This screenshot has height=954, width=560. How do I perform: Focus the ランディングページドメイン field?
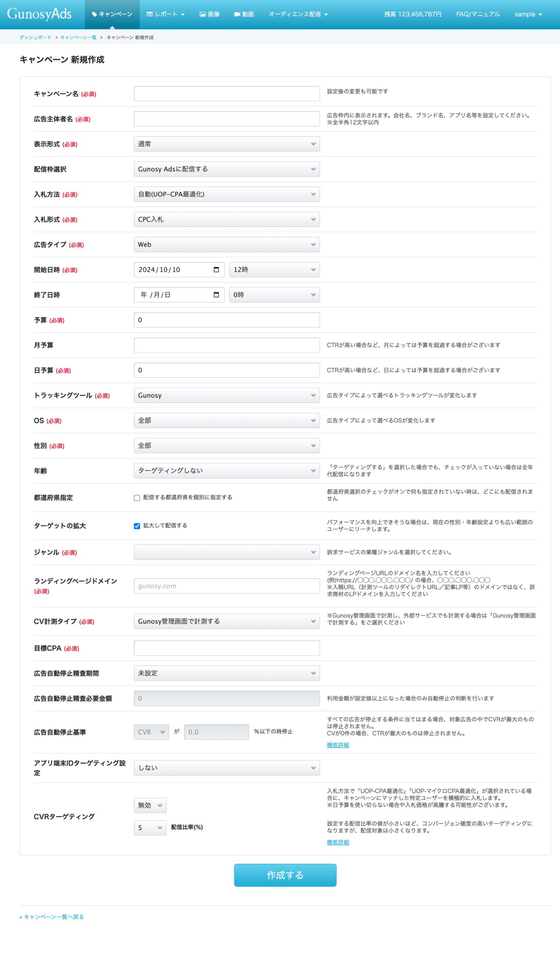tap(227, 586)
